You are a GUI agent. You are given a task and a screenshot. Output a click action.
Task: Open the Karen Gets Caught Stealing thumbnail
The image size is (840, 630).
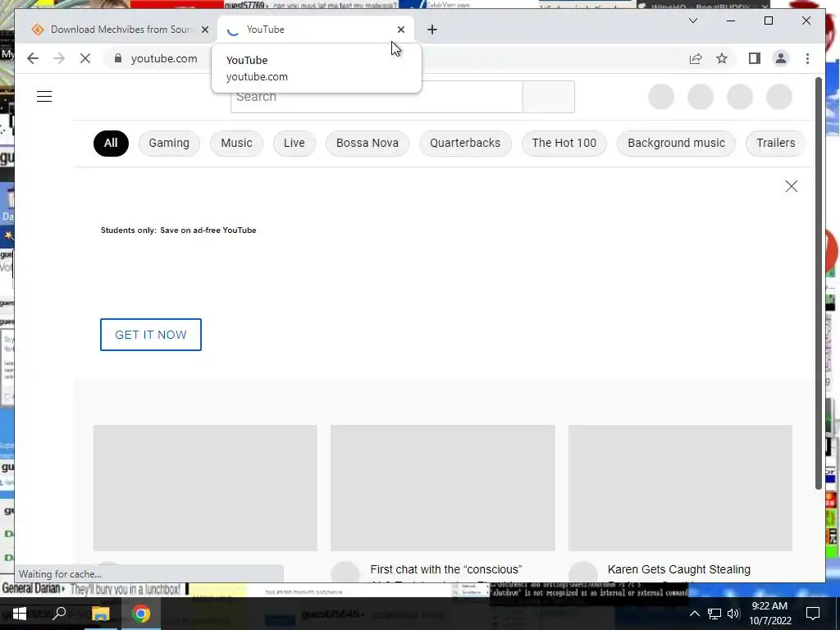pyautogui.click(x=680, y=488)
